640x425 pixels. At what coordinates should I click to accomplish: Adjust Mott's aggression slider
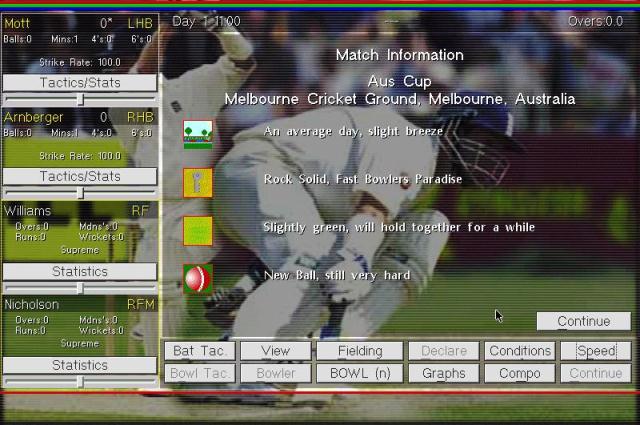[80, 99]
